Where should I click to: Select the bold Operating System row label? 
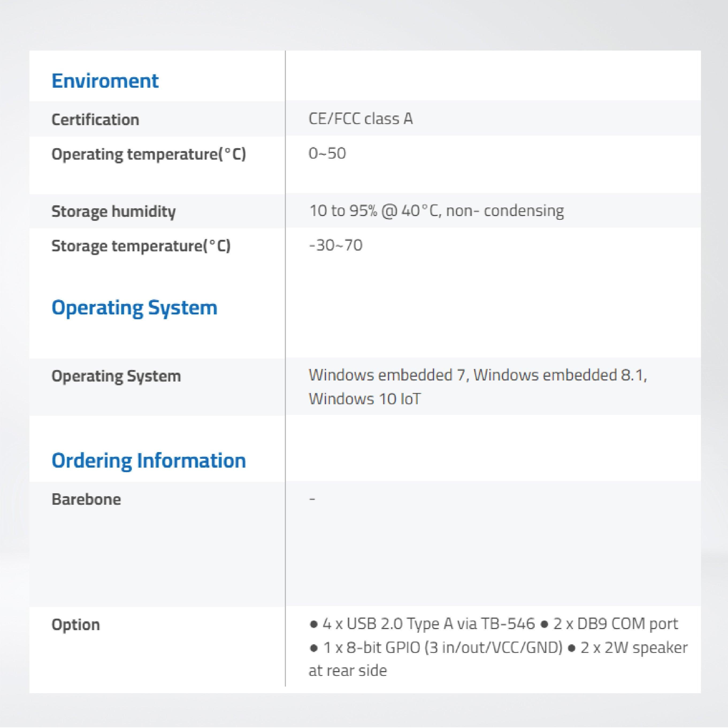pyautogui.click(x=116, y=376)
